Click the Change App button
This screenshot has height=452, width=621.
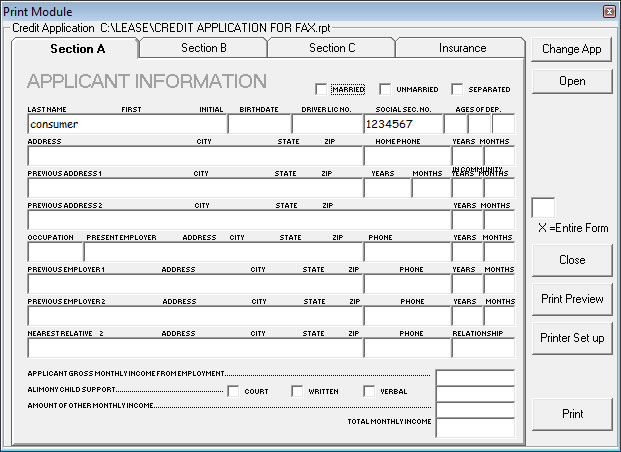click(x=571, y=49)
